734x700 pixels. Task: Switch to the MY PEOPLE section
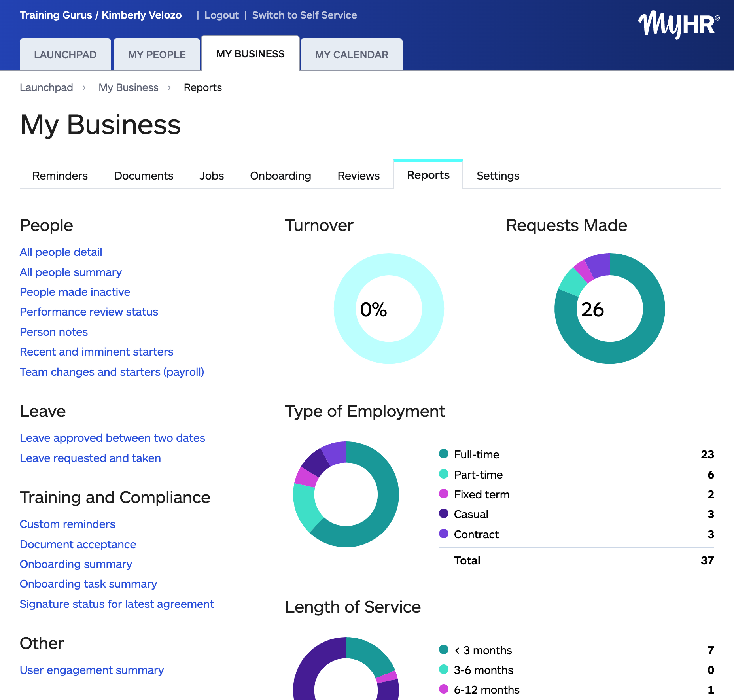click(157, 54)
